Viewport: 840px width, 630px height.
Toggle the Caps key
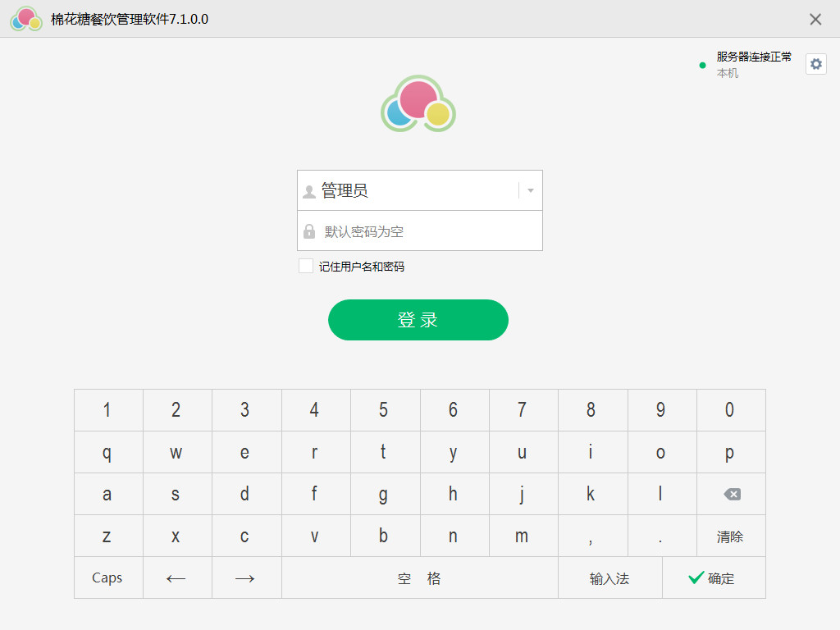pos(109,577)
